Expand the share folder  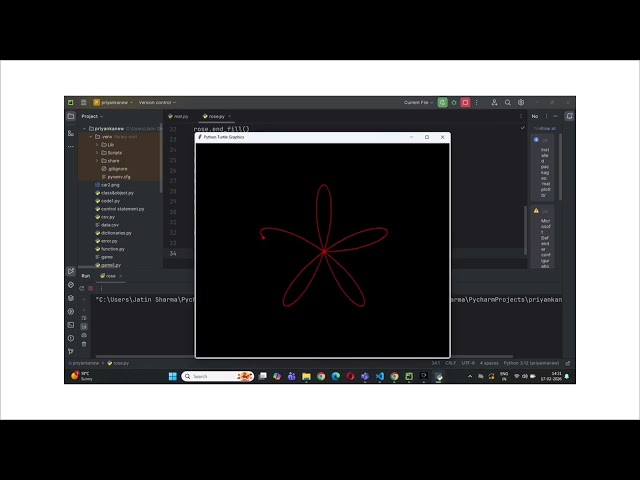click(97, 161)
